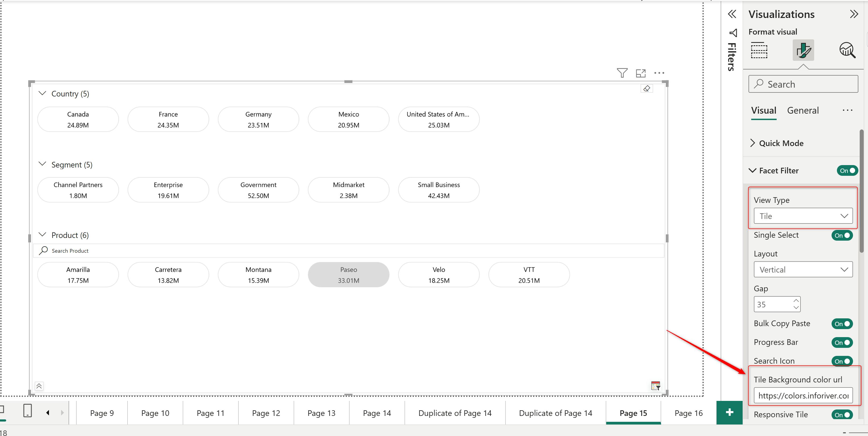This screenshot has height=436, width=868.
Task: Click the format pane Search box
Action: tap(803, 84)
